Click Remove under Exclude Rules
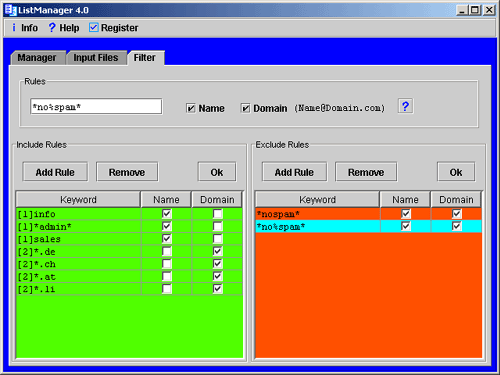This screenshot has height=375, width=500. click(366, 172)
